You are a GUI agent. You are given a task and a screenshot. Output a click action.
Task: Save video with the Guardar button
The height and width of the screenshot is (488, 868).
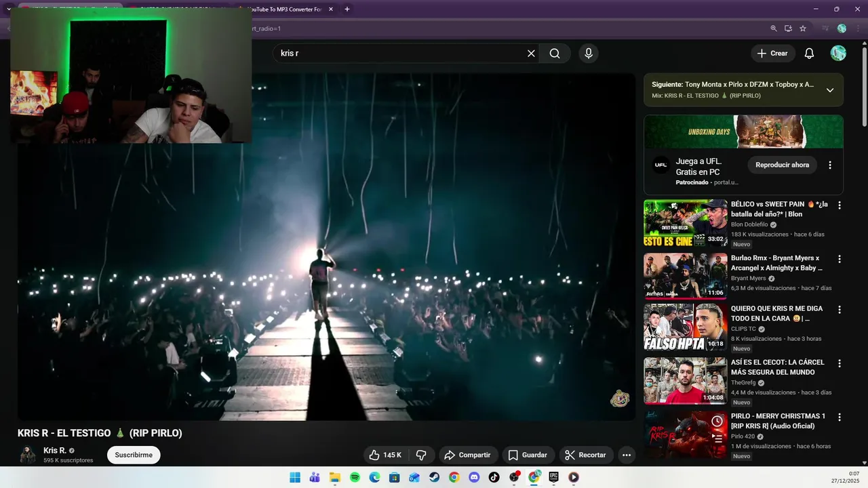(x=528, y=455)
